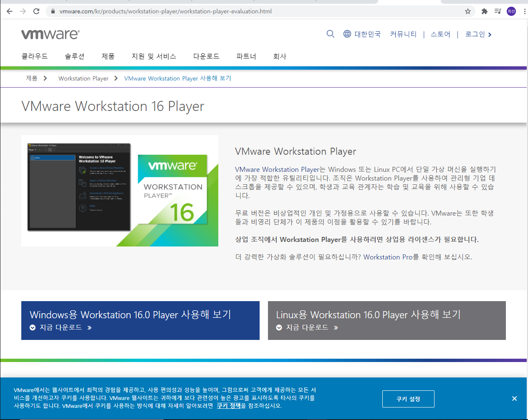
Task: Click double arrow in Linux download banner
Action: tap(336, 328)
